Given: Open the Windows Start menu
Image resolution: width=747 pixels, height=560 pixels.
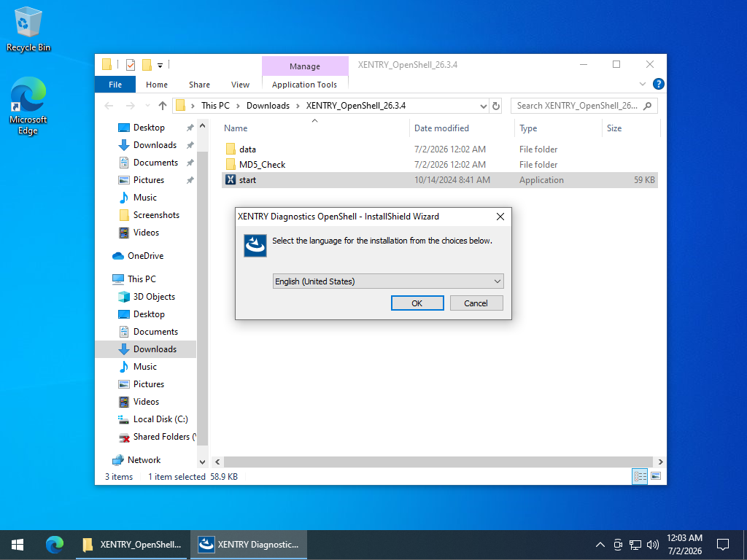Looking at the screenshot, I should pos(18,545).
